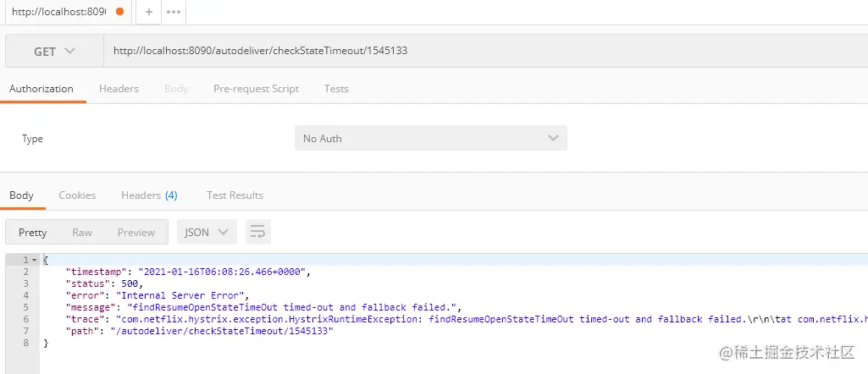The height and width of the screenshot is (374, 868).
Task: Click the request URL input field
Action: point(483,51)
